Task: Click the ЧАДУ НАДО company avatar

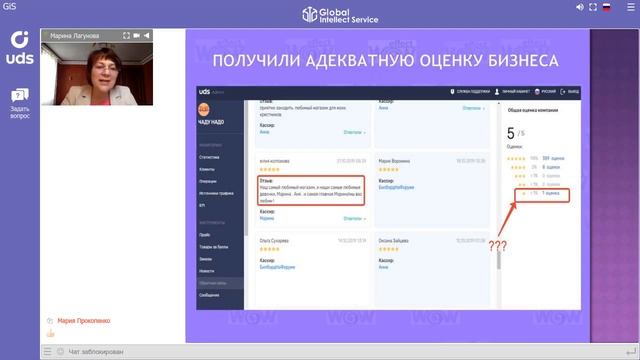Action: click(x=204, y=109)
